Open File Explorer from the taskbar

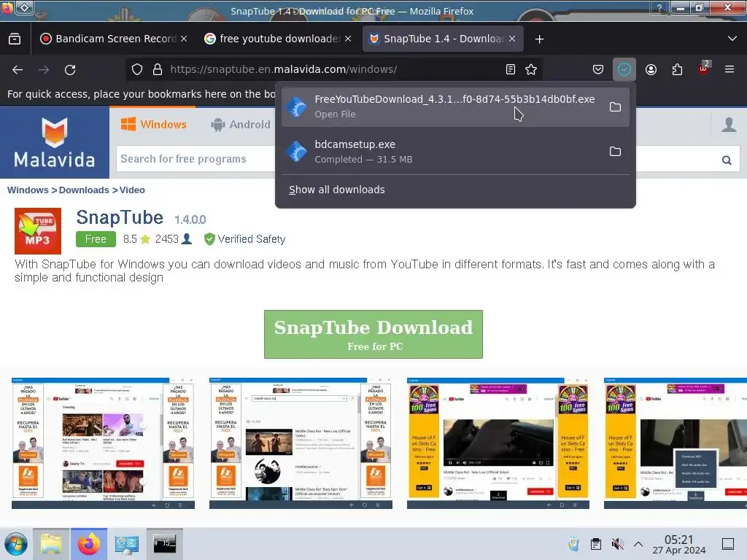pos(51,544)
